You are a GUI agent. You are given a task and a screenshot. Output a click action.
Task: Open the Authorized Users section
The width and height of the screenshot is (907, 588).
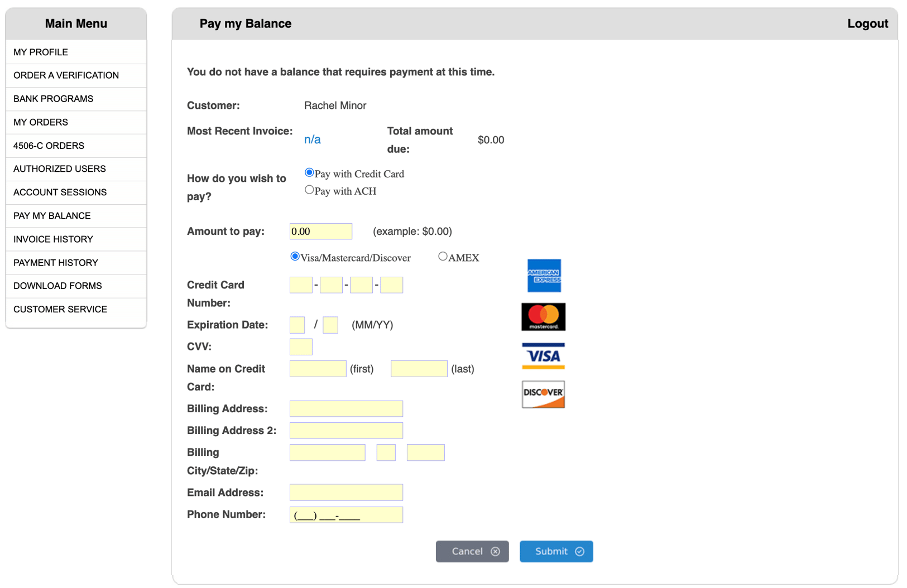59,168
